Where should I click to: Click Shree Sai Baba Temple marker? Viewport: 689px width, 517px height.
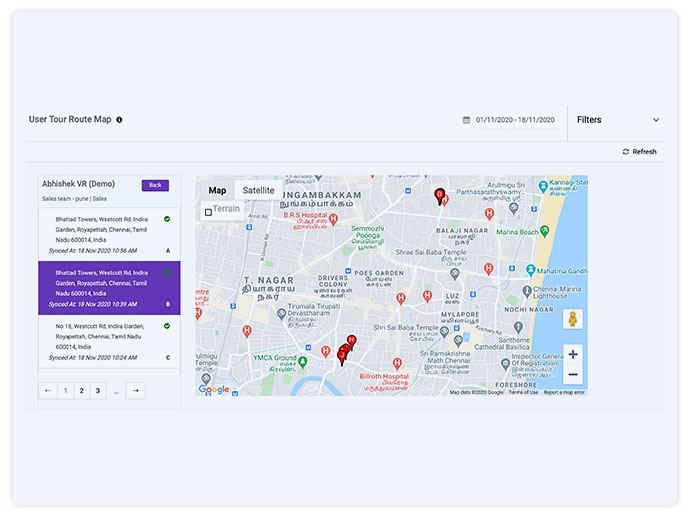pyautogui.click(x=455, y=274)
